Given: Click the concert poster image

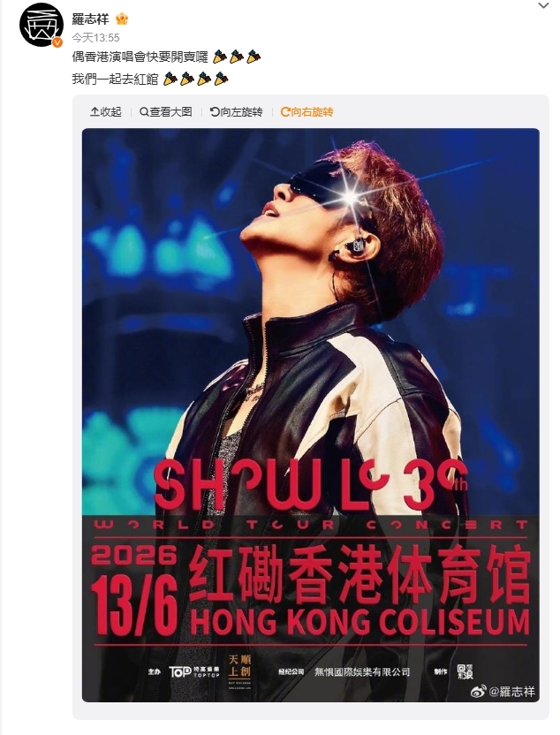Looking at the screenshot, I should point(311,415).
